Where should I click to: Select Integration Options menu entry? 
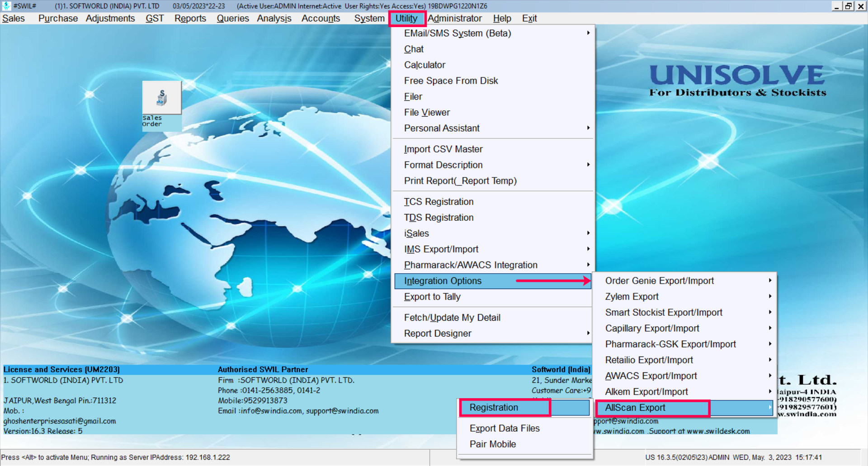[x=493, y=281]
